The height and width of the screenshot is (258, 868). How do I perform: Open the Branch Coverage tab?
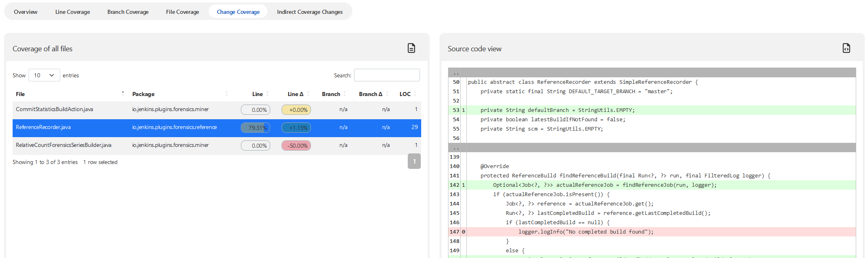pos(128,12)
